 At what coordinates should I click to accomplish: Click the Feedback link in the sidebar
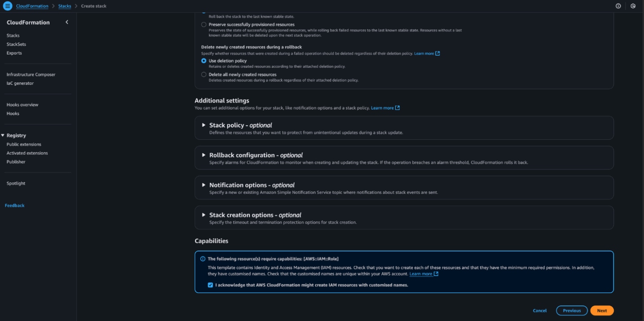(15, 205)
